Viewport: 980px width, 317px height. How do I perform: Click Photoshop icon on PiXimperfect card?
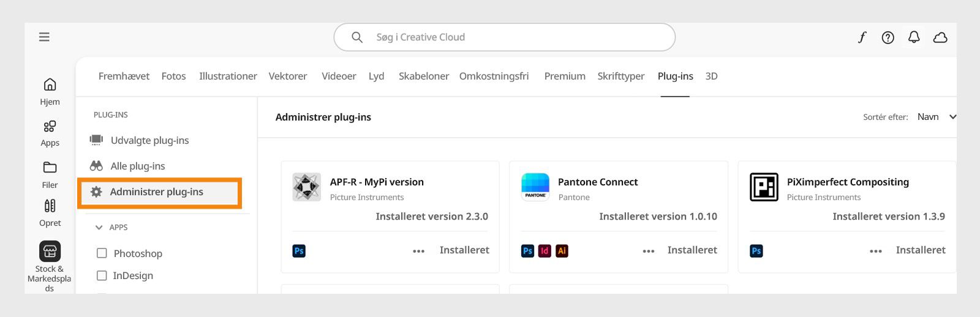pyautogui.click(x=756, y=251)
